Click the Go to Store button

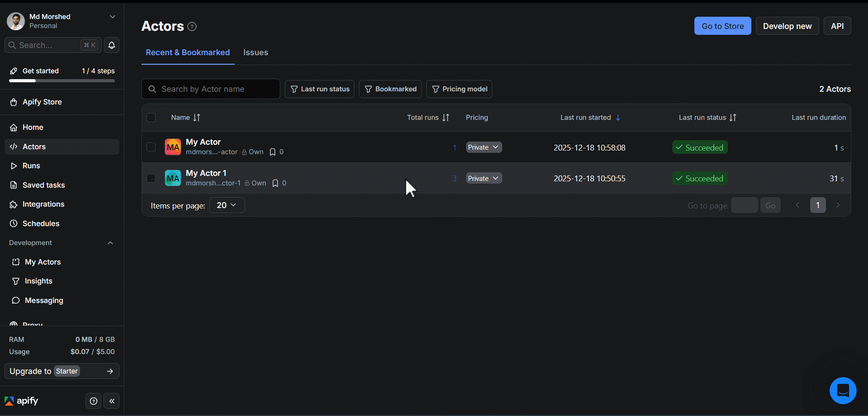coord(722,26)
